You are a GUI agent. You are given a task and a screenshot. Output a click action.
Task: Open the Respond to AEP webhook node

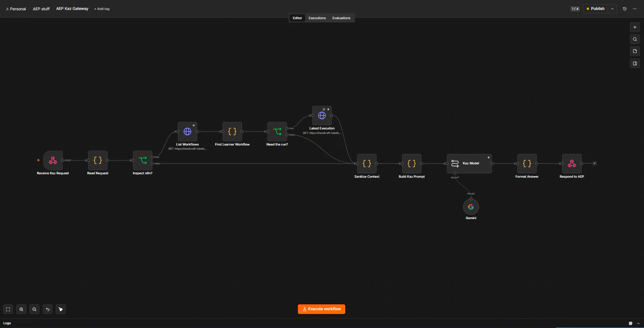click(572, 164)
